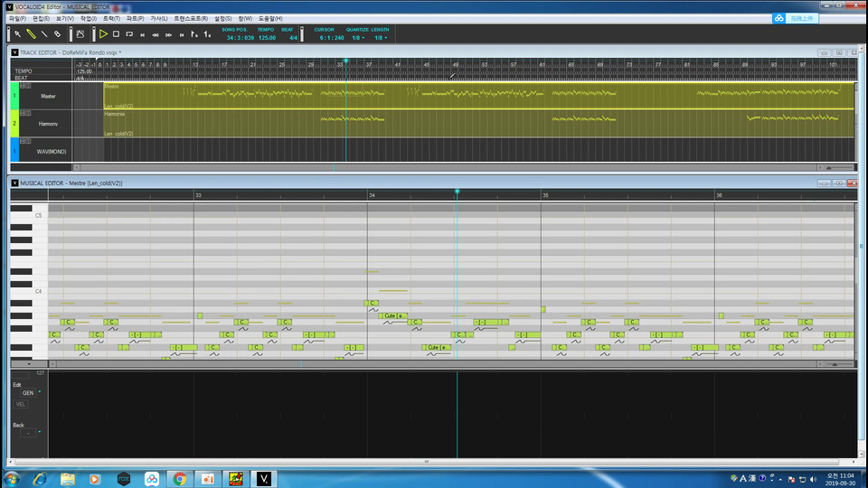Fast forward the song position
Viewport: 868px width, 488px height.
tap(169, 35)
